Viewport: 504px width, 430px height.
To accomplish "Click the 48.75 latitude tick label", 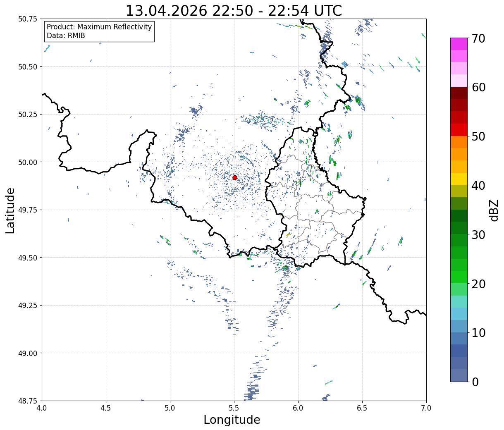I will [28, 401].
